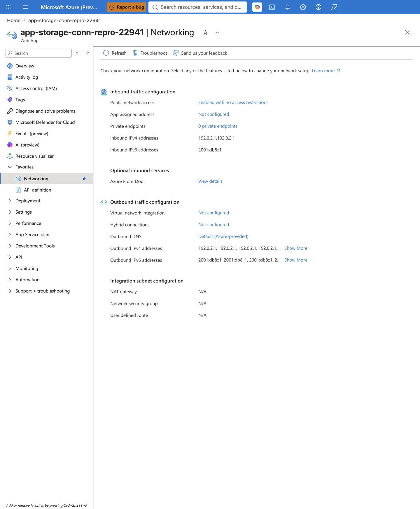This screenshot has height=509, width=420.
Task: Click the sidebar Search box
Action: point(38,53)
